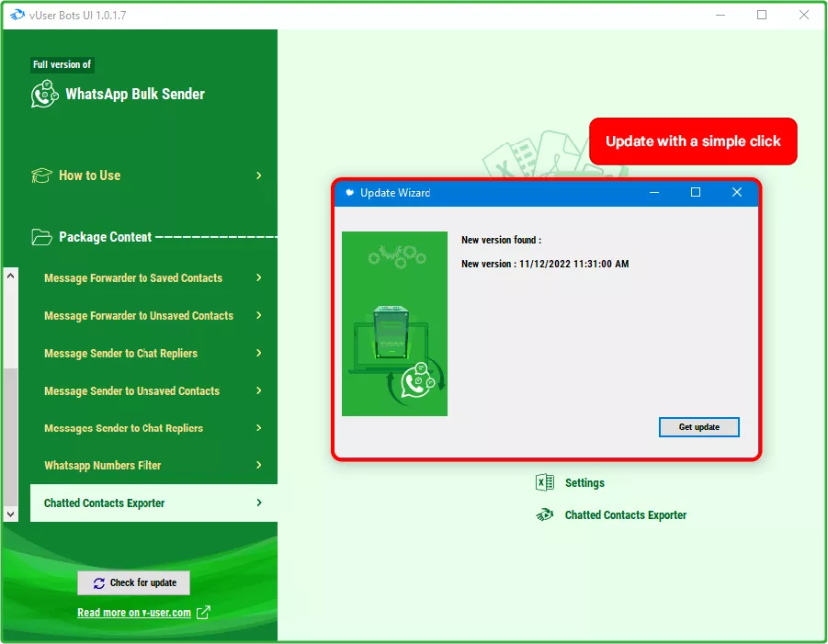This screenshot has width=828, height=644.
Task: Close the vUser Bots UI window
Action: (804, 15)
